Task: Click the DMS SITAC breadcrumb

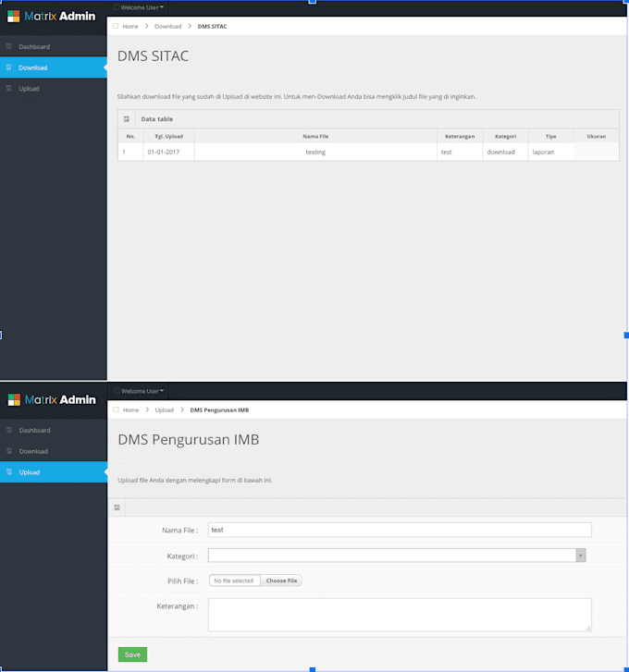Action: point(212,27)
